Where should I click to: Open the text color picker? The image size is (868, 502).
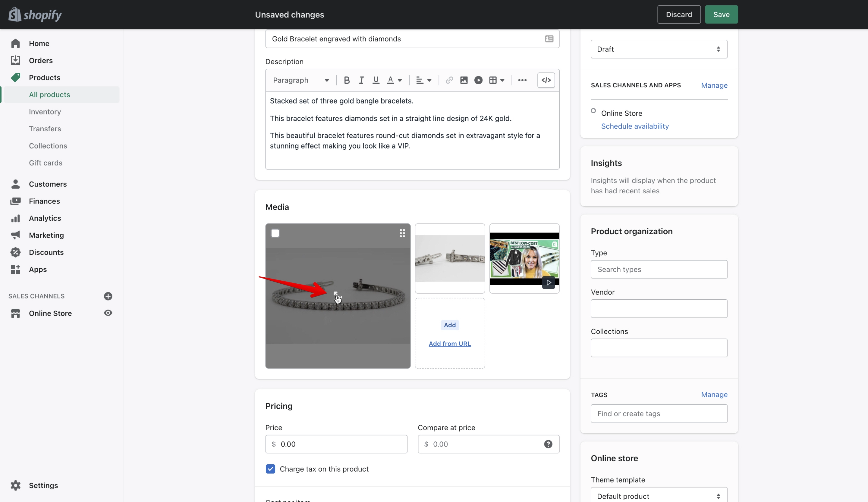(x=394, y=80)
